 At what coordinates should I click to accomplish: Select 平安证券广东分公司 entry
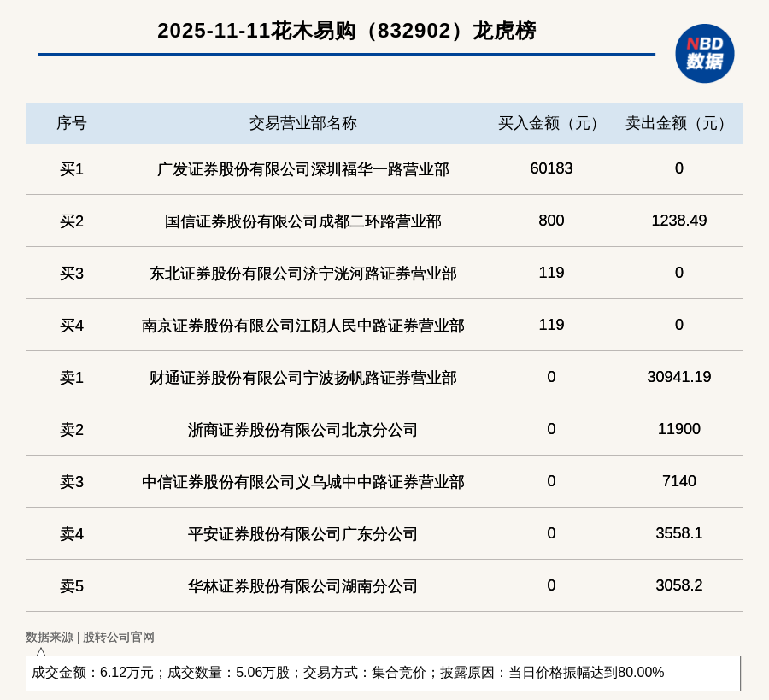[x=302, y=534]
